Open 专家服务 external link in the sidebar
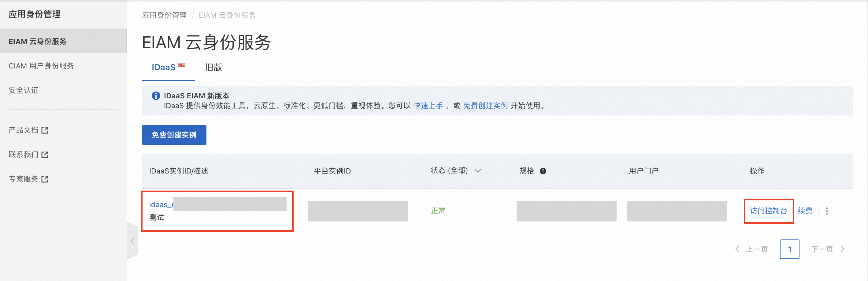 point(28,179)
